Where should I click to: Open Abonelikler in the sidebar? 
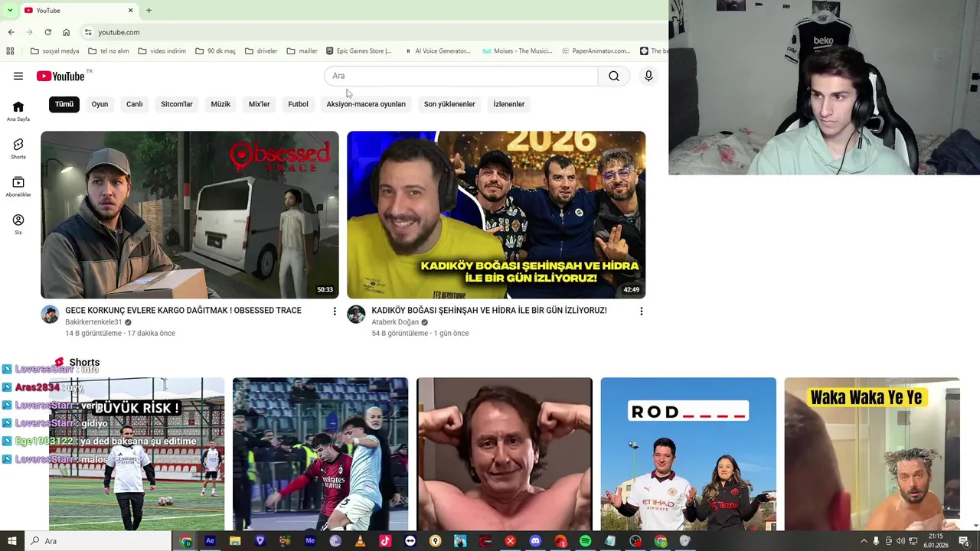coord(18,186)
